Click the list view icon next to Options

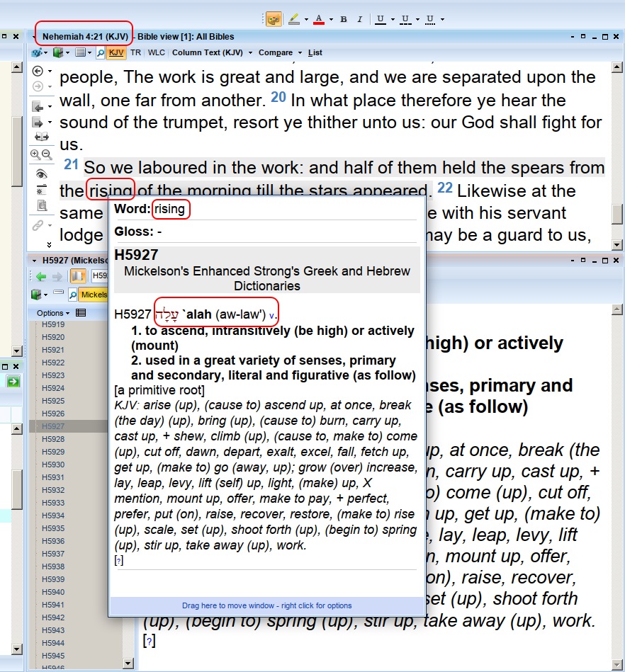(x=81, y=313)
